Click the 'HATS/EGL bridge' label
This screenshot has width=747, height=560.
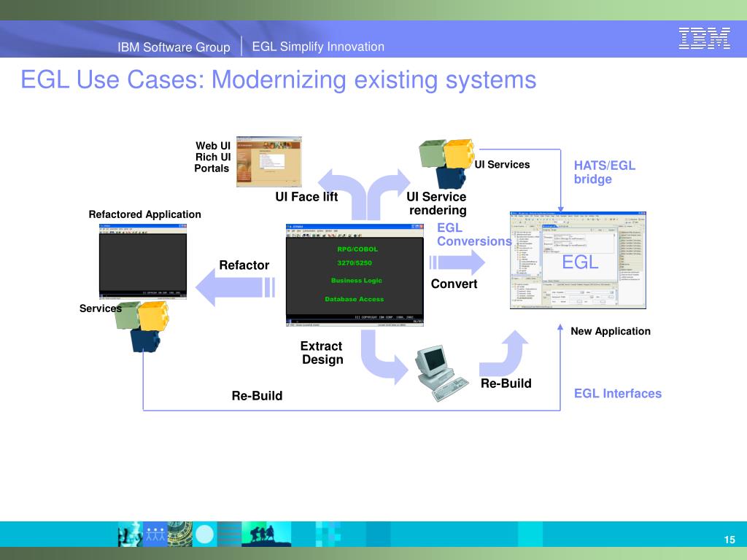click(605, 172)
